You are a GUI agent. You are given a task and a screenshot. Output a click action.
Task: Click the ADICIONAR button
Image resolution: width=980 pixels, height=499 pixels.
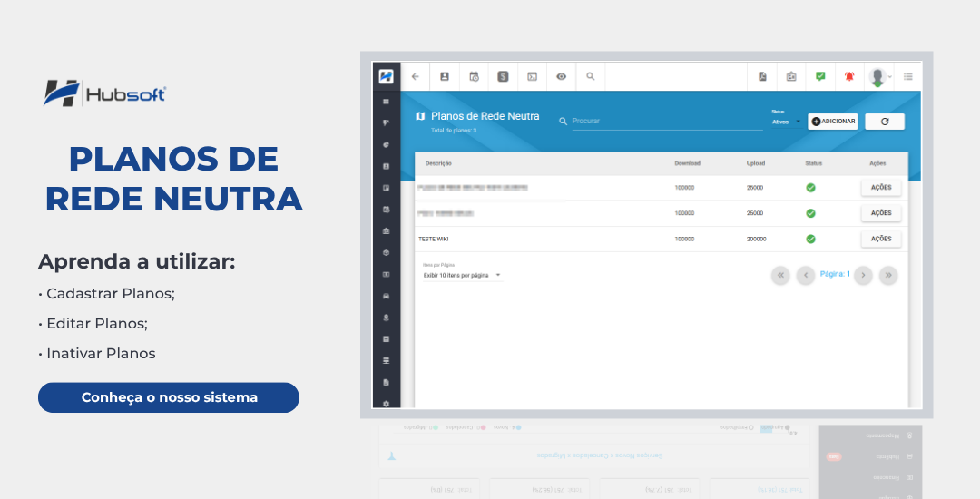click(832, 122)
